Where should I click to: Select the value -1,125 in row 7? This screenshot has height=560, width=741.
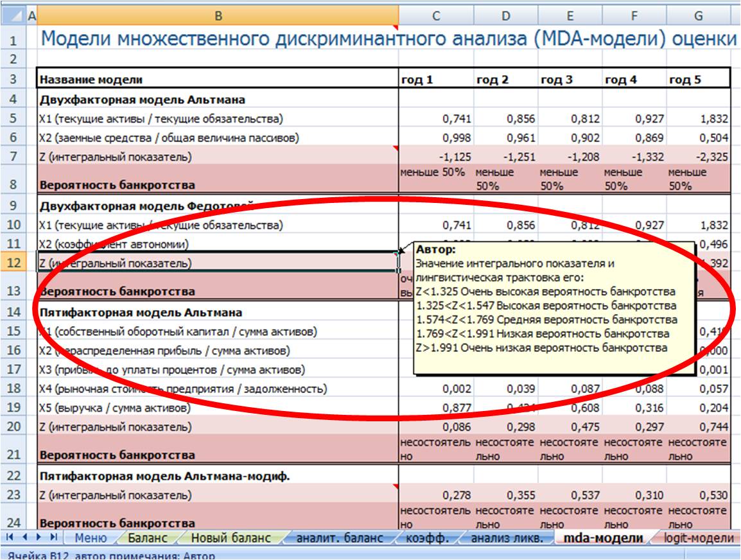coord(436,156)
